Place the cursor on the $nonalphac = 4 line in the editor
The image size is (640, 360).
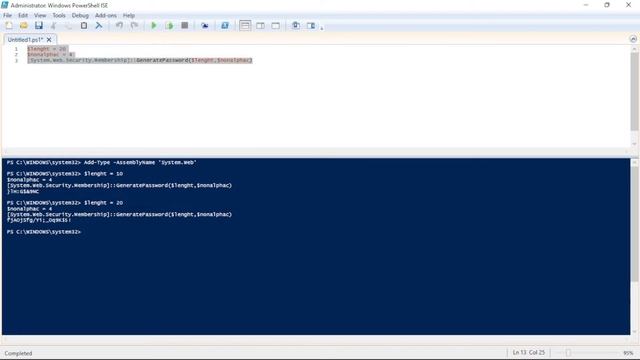(51, 54)
